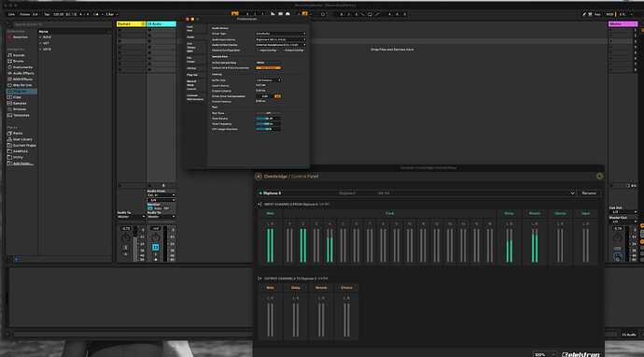The width and height of the screenshot is (644, 357).
Task: Open the Templates browser category
Action: 21,115
